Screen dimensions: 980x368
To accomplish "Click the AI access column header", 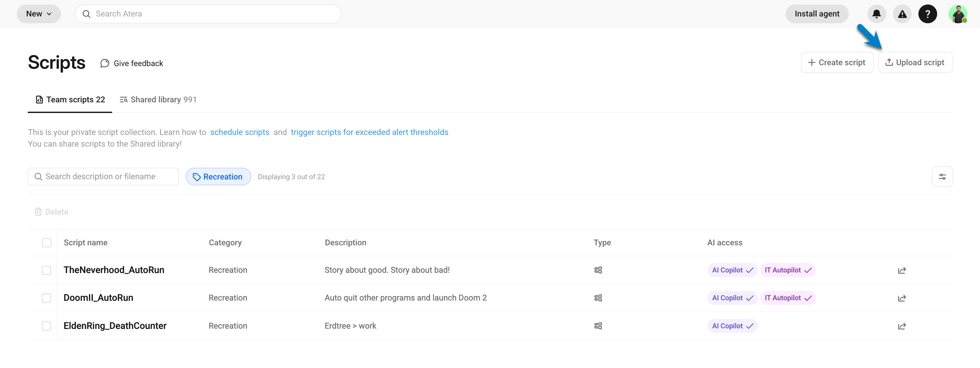I will coord(724,243).
